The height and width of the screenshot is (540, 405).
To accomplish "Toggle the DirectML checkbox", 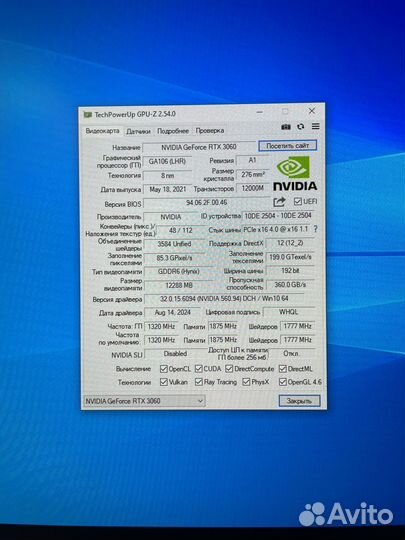I will click(x=283, y=369).
